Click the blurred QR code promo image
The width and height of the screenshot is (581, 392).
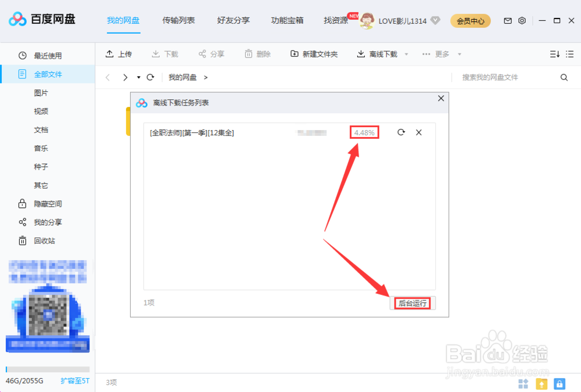(48, 305)
